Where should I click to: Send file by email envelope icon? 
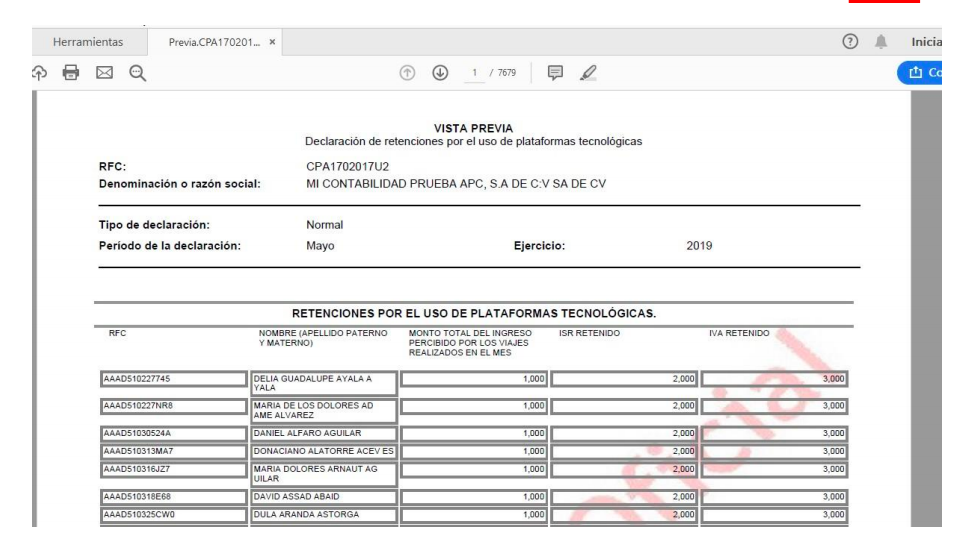pos(104,73)
